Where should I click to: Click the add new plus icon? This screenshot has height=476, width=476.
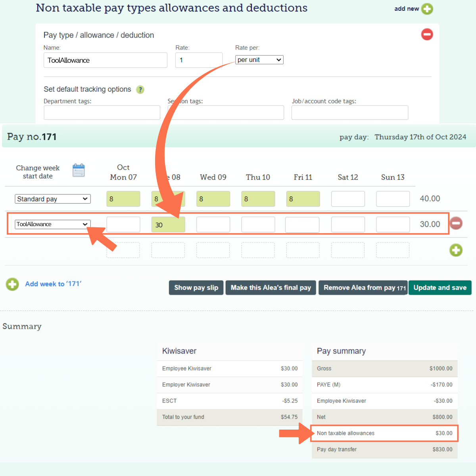427,8
